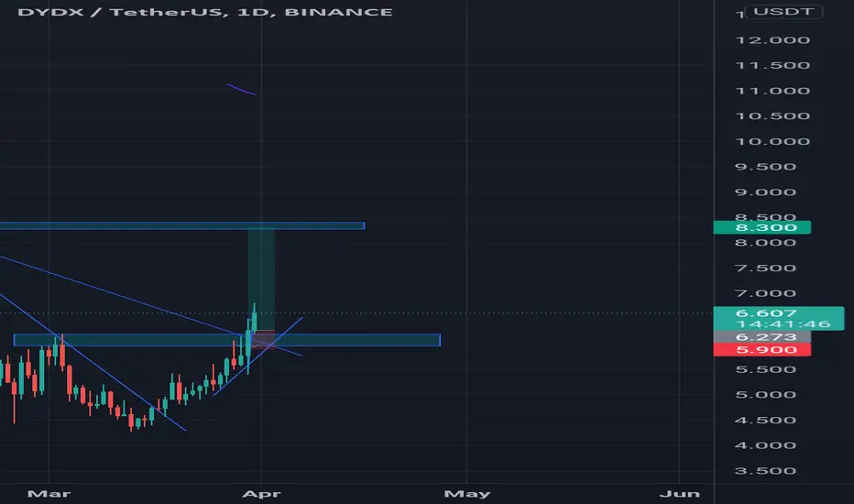Click the 5.000 price axis value
This screenshot has height=504, width=854.
(x=766, y=395)
